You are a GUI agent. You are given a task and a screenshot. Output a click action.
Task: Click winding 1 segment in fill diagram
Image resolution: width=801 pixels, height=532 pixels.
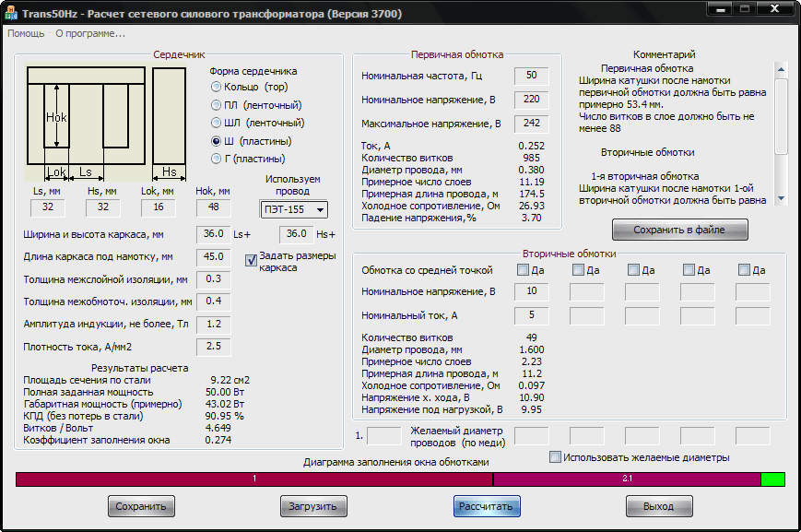tap(254, 479)
